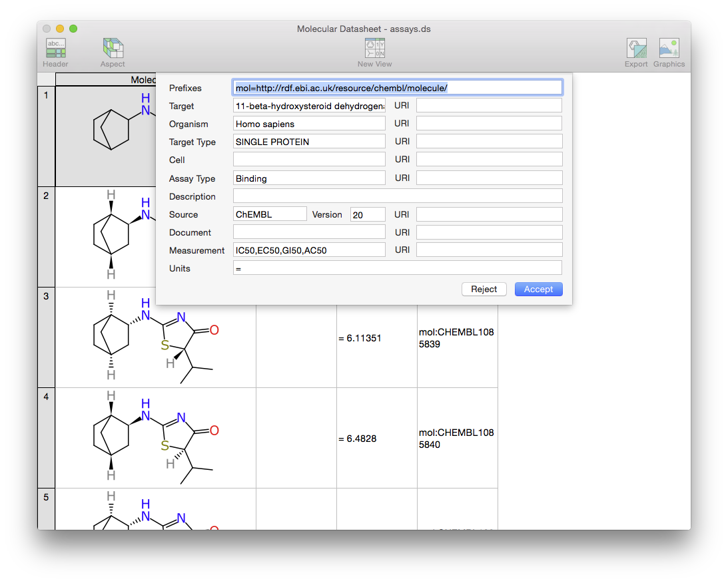Screen dimensions: 728x583
Task: Click the Organism field with Homo sapiens
Action: tap(309, 124)
